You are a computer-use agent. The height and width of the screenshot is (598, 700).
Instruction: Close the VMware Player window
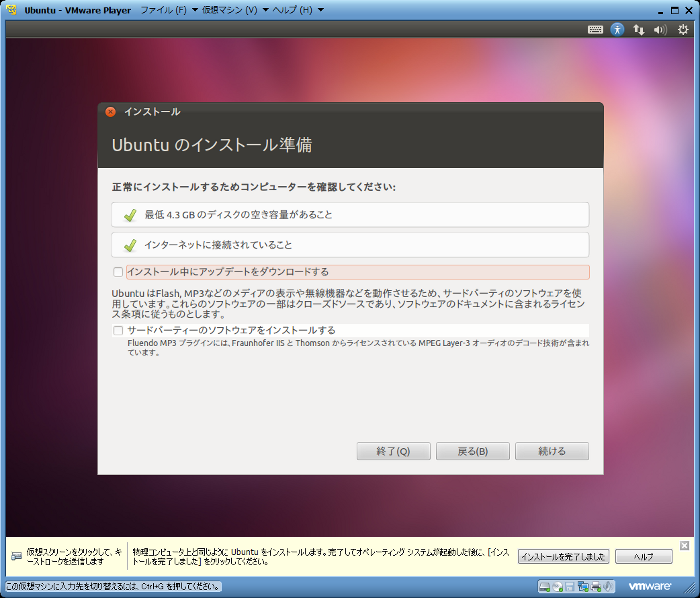[x=689, y=10]
